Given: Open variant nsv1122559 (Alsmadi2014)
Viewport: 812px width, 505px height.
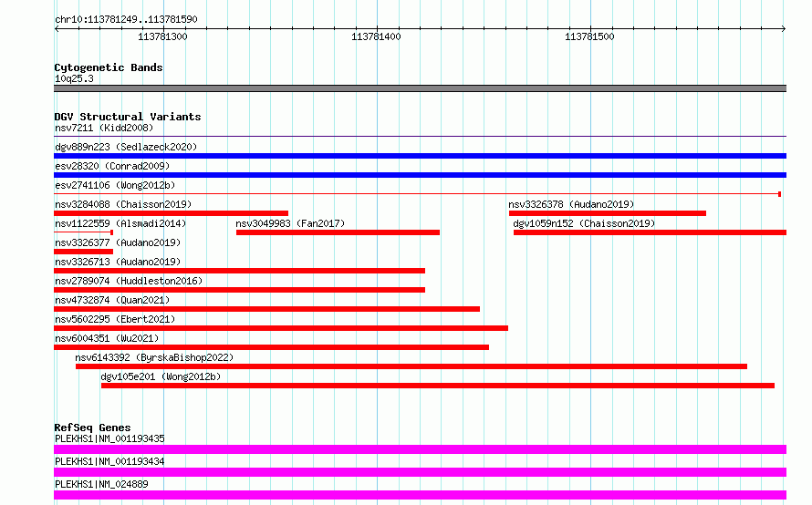Looking at the screenshot, I should coord(120,223).
